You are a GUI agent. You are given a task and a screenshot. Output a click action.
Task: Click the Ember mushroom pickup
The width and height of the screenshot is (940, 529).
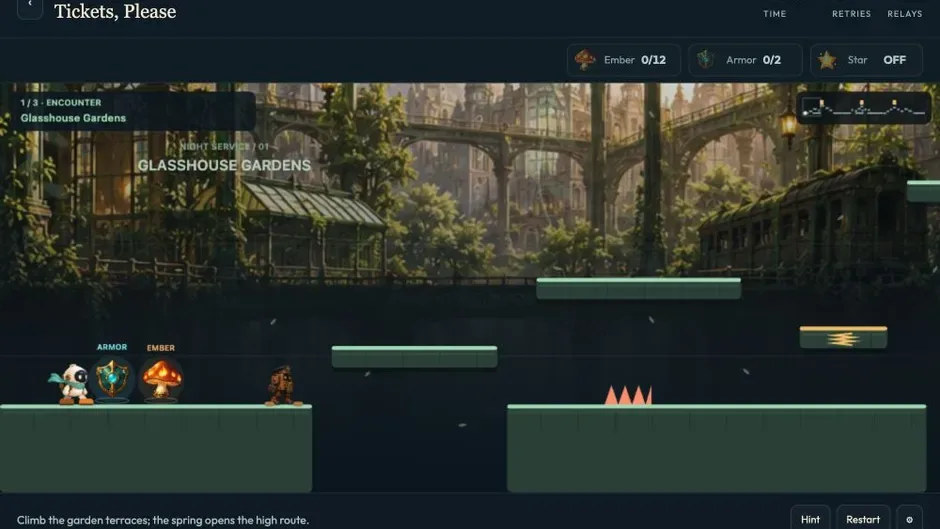coord(161,379)
